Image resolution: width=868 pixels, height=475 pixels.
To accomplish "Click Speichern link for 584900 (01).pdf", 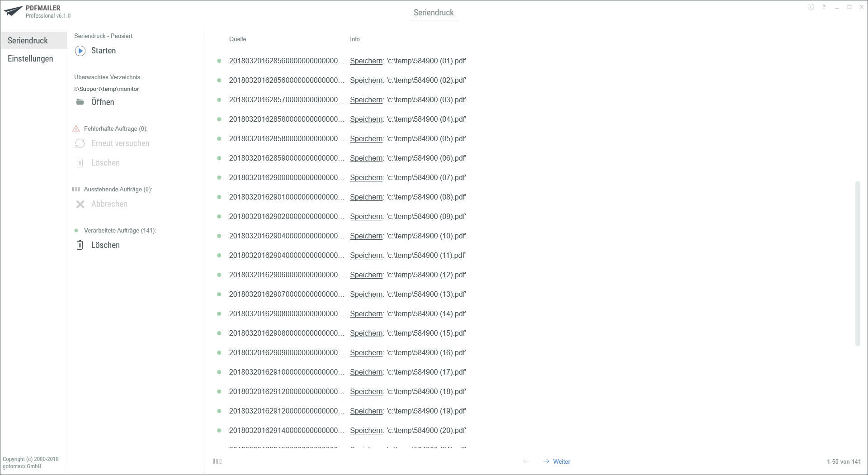I will point(366,61).
